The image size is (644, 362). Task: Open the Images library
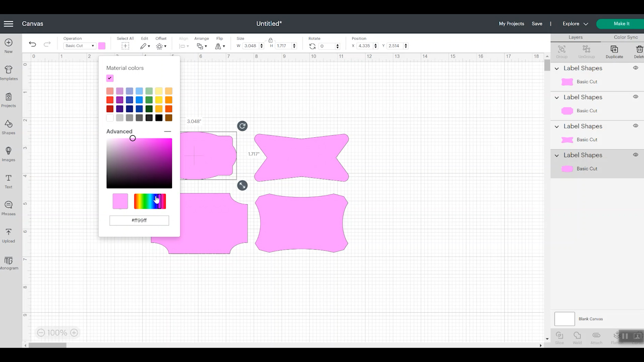9,151
